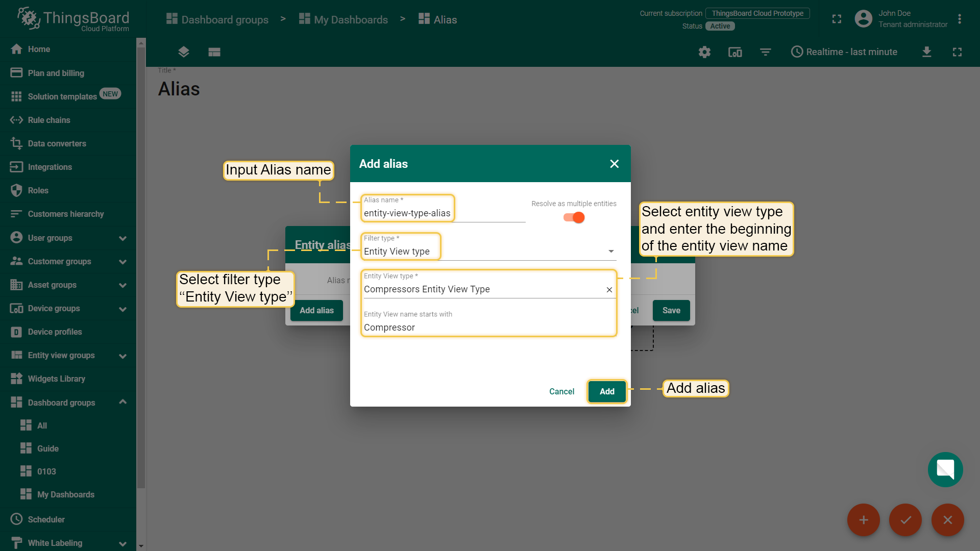The height and width of the screenshot is (551, 980).
Task: Click the dashboard Title field 'Alias'
Action: coord(179,89)
